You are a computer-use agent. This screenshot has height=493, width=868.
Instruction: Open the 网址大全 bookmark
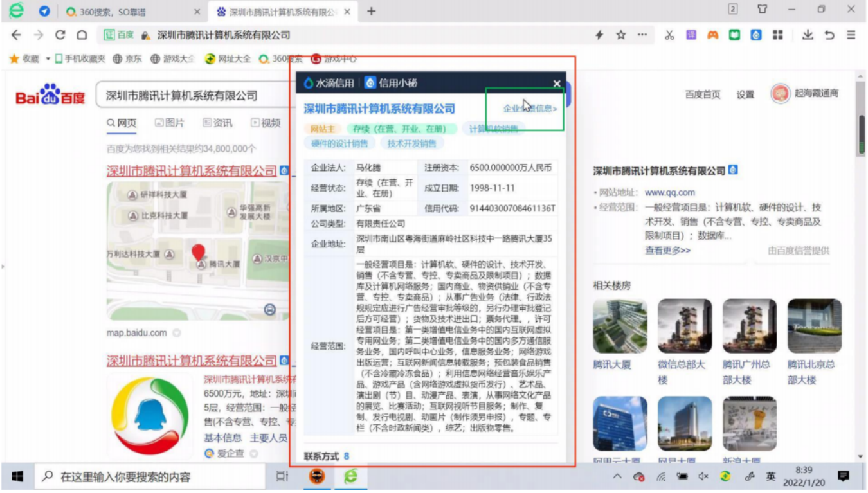tap(228, 58)
